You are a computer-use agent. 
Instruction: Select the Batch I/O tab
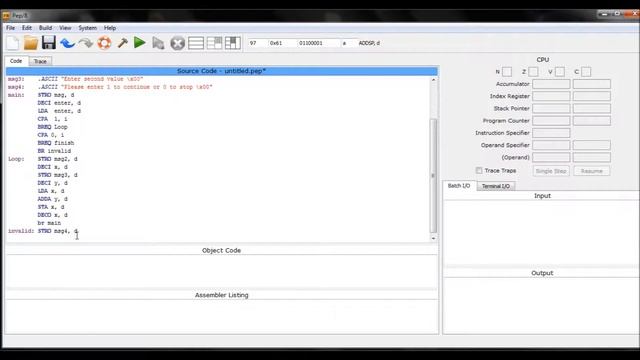pyautogui.click(x=459, y=186)
